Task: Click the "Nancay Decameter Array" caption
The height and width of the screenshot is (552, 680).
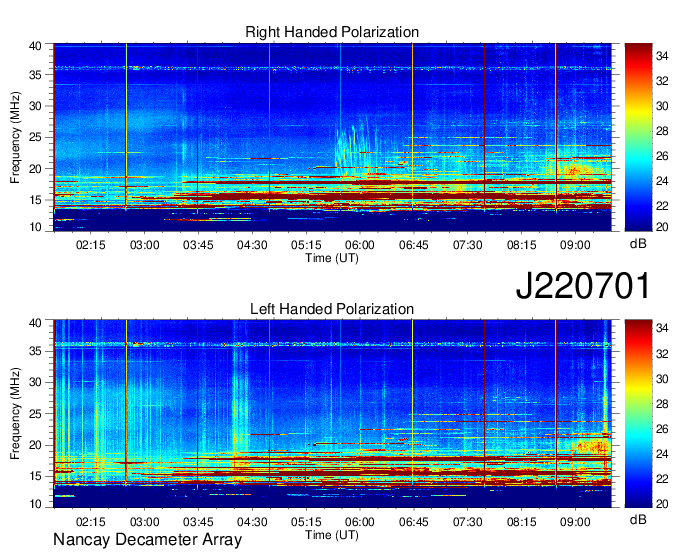Action: coord(147,540)
